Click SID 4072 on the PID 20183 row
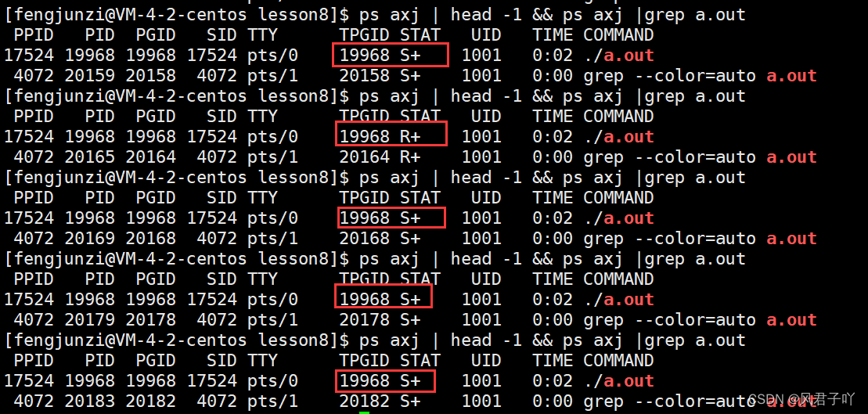Image resolution: width=868 pixels, height=414 pixels. coord(217,401)
